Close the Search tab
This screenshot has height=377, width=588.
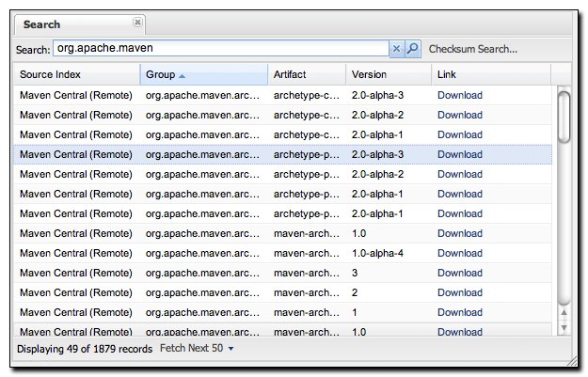tap(137, 22)
